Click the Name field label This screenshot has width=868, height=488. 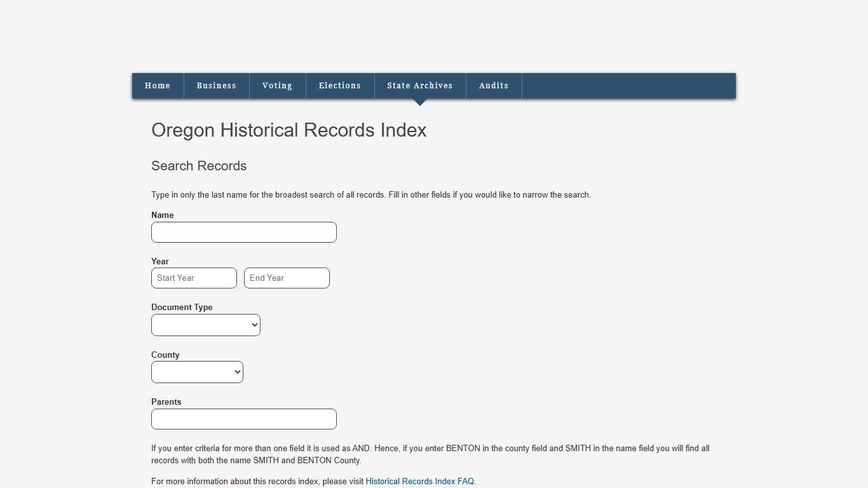(162, 215)
